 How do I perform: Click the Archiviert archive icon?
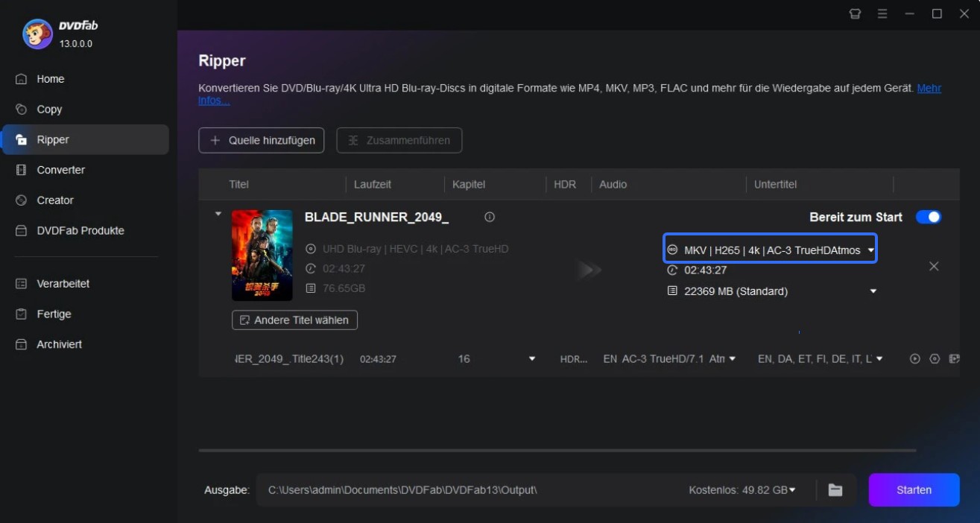(22, 345)
